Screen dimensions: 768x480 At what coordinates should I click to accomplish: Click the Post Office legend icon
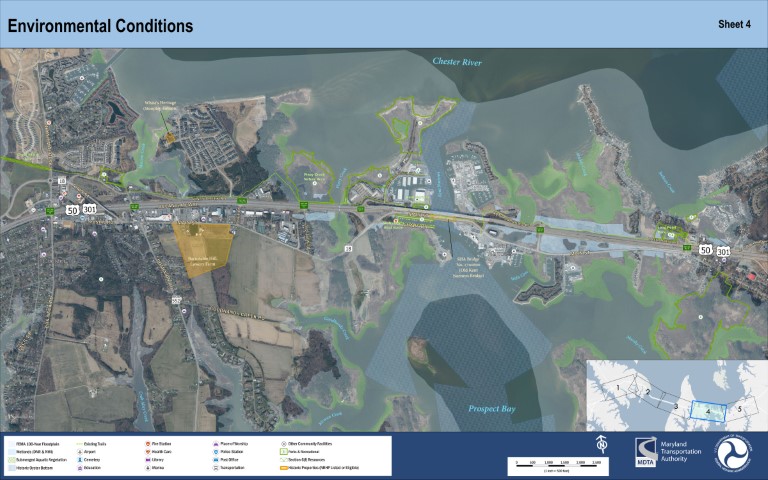tap(216, 460)
